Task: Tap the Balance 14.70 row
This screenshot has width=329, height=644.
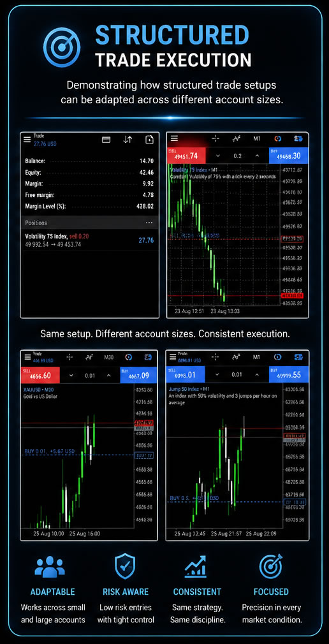Action: click(x=89, y=161)
